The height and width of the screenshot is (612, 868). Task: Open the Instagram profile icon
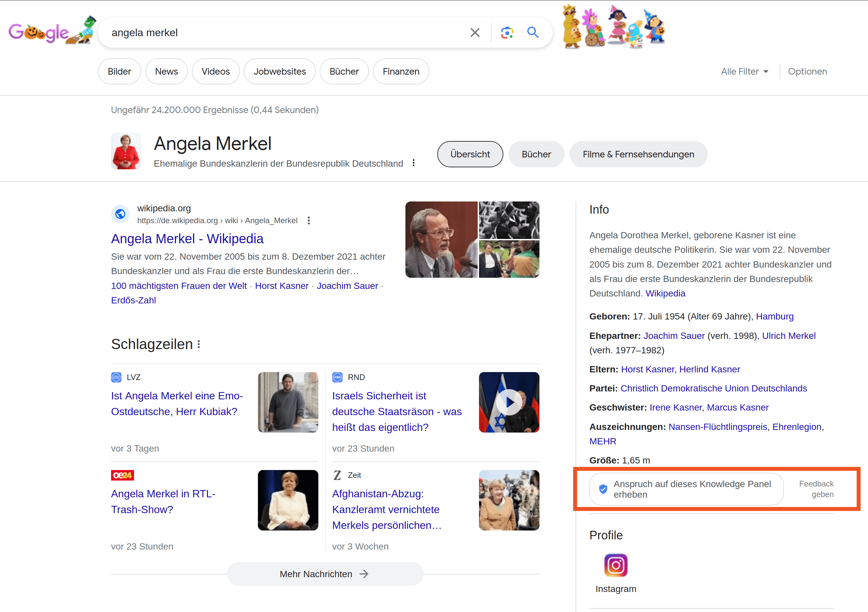[x=615, y=565]
